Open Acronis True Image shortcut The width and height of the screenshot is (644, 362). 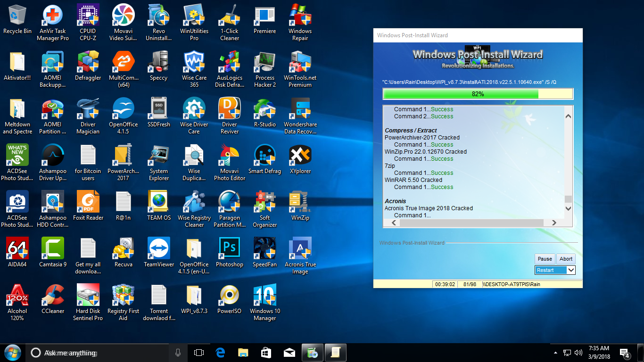(x=300, y=256)
